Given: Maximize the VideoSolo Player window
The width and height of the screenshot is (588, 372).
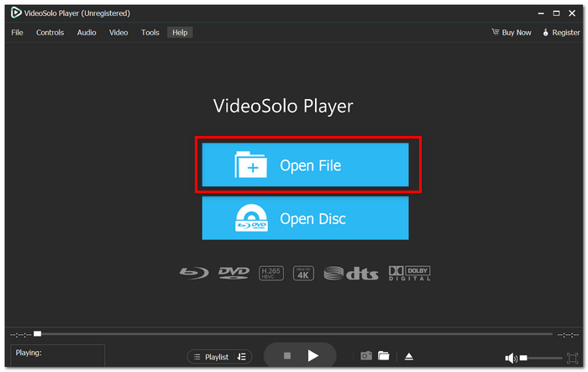Looking at the screenshot, I should (x=556, y=13).
